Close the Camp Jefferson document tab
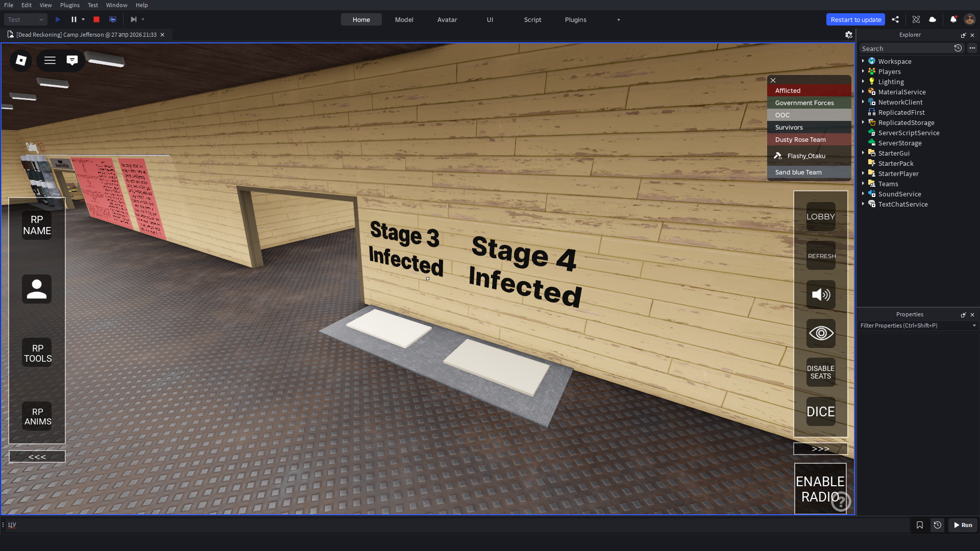Screen dimensions: 980x551 coord(162,35)
